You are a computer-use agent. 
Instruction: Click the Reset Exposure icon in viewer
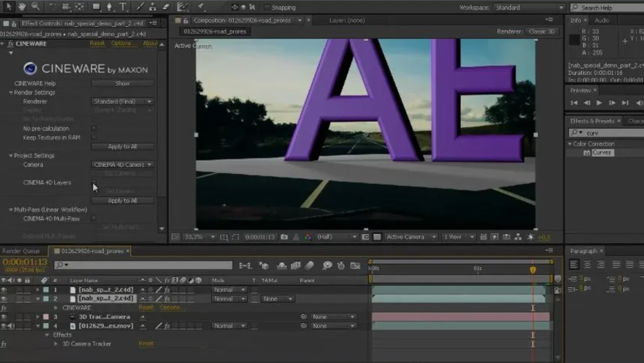coord(530,237)
